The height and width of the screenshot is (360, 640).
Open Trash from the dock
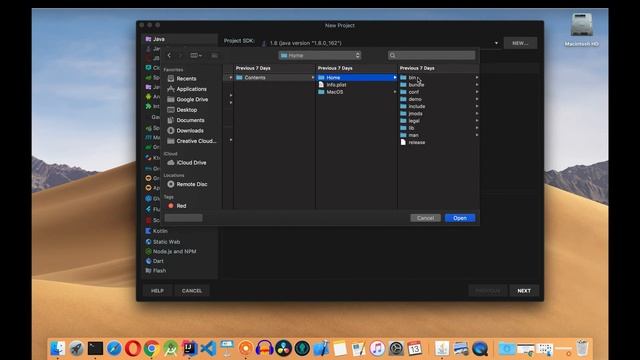[582, 348]
